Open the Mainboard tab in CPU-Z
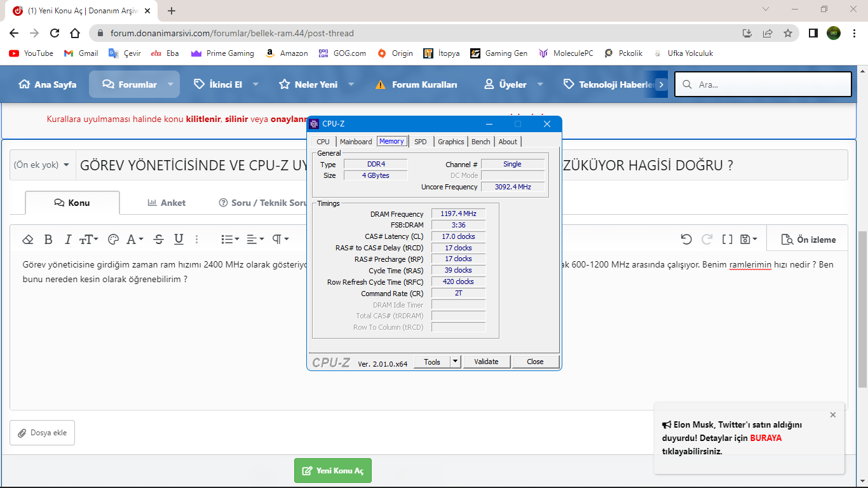This screenshot has width=868, height=488. click(356, 142)
